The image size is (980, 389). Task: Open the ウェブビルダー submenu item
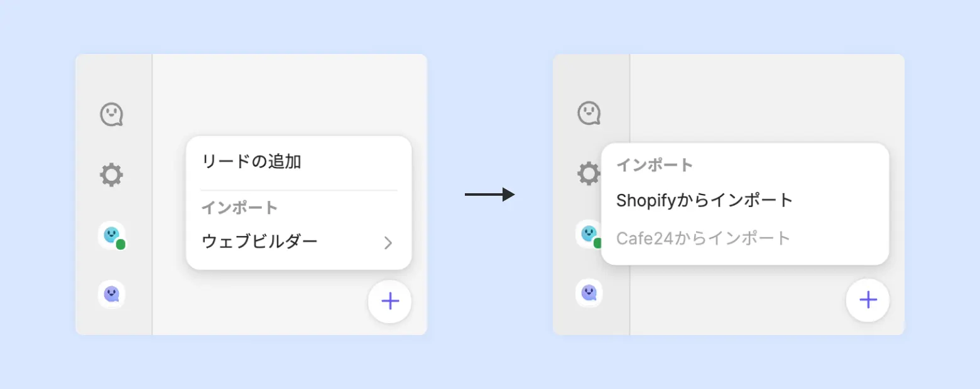coord(259,241)
